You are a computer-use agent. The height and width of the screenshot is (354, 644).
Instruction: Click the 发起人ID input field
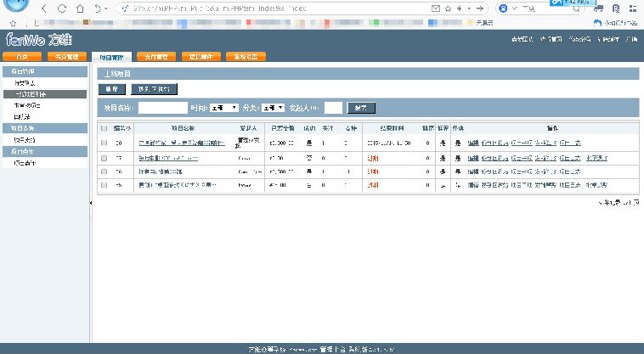(x=333, y=108)
